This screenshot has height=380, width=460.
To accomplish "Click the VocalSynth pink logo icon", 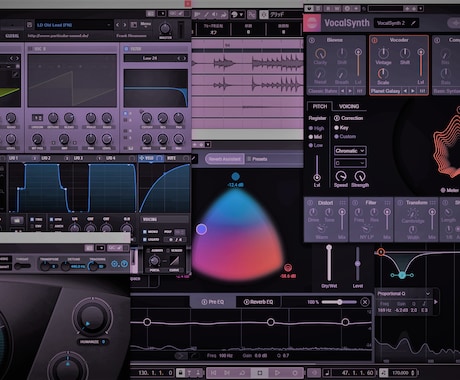I will 312,23.
